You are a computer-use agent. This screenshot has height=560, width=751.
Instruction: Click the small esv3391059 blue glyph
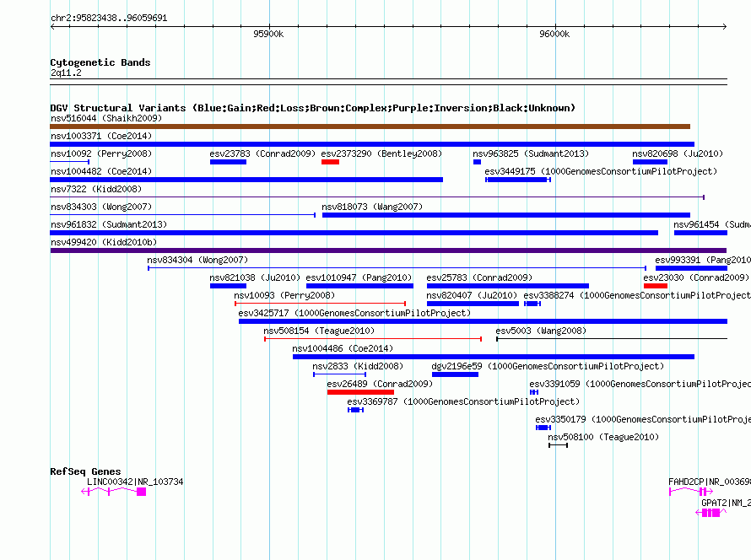coord(534,392)
